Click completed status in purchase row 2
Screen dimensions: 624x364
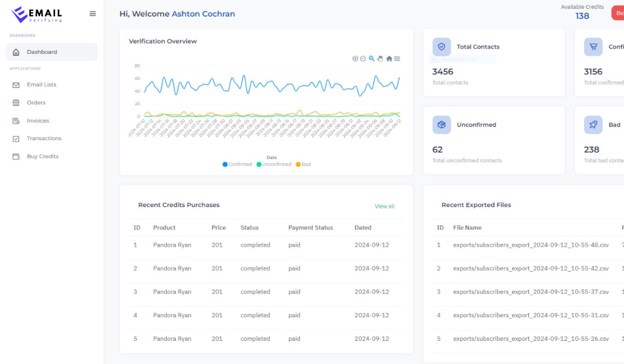point(255,268)
